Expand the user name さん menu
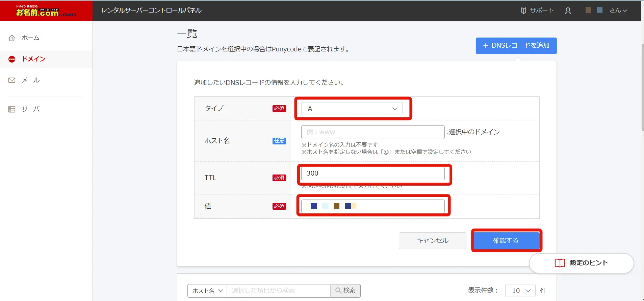Image resolution: width=644 pixels, height=301 pixels. 618,10
